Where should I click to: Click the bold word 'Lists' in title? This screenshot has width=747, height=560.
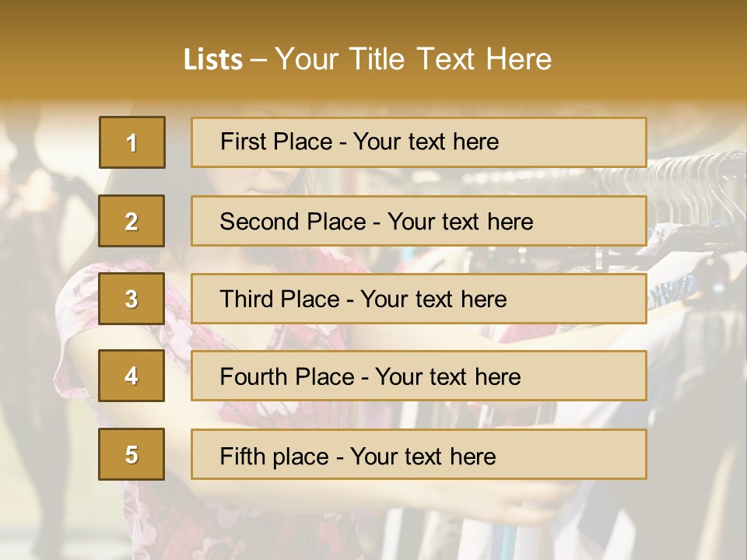point(213,59)
